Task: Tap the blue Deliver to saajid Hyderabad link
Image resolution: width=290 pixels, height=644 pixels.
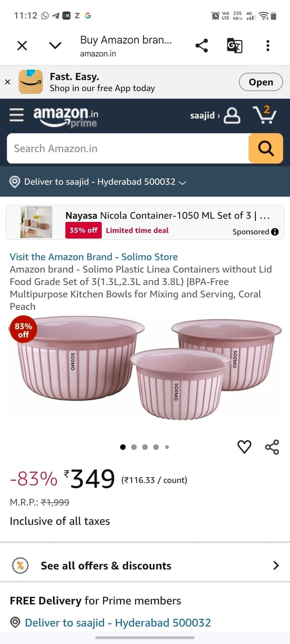Action: tap(118, 623)
